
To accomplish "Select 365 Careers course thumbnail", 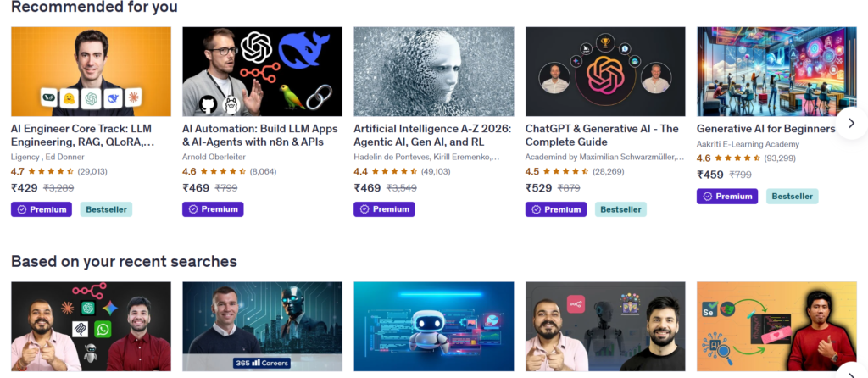I will [263, 326].
